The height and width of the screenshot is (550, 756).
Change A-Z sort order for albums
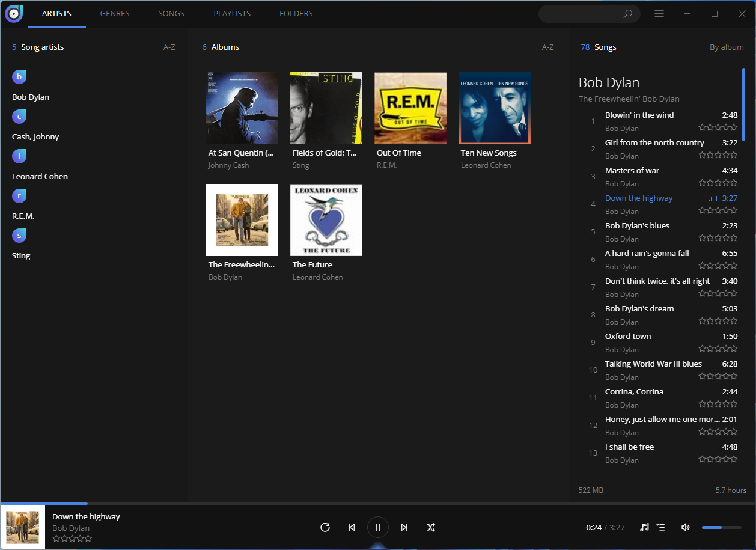[548, 47]
